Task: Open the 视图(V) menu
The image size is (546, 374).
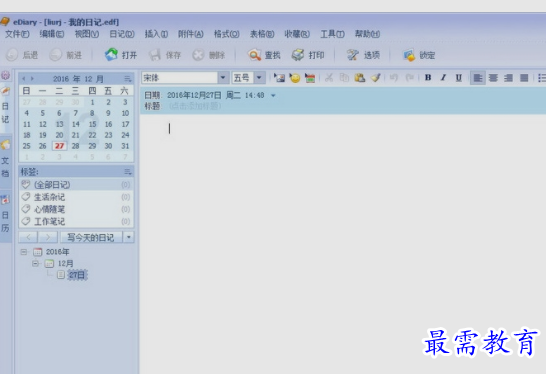Action: (87, 34)
